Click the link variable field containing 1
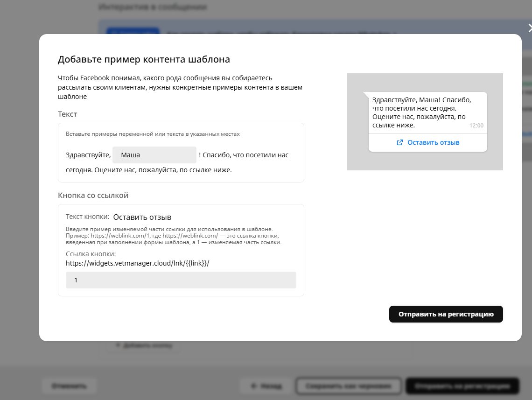This screenshot has height=400, width=532. pyautogui.click(x=181, y=280)
